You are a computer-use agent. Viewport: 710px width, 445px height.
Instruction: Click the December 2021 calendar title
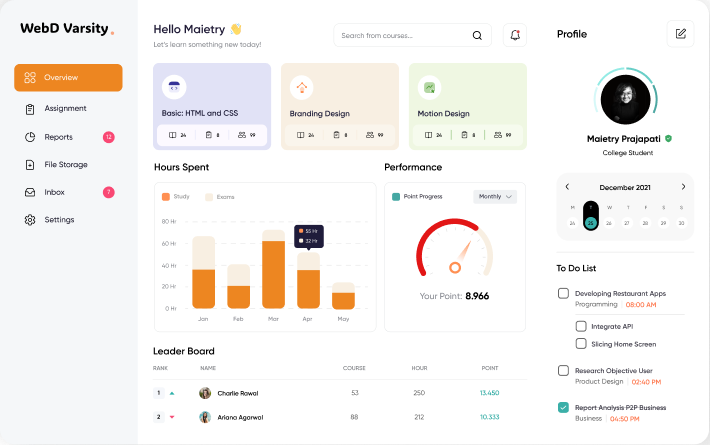[x=625, y=187]
